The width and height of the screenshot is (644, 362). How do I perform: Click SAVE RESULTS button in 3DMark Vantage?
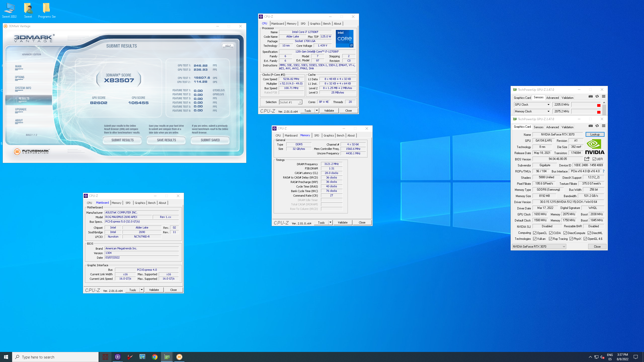point(166,140)
